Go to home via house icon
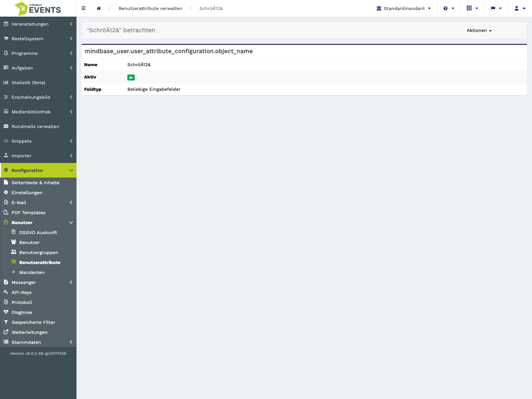532x399 pixels. pyautogui.click(x=99, y=8)
